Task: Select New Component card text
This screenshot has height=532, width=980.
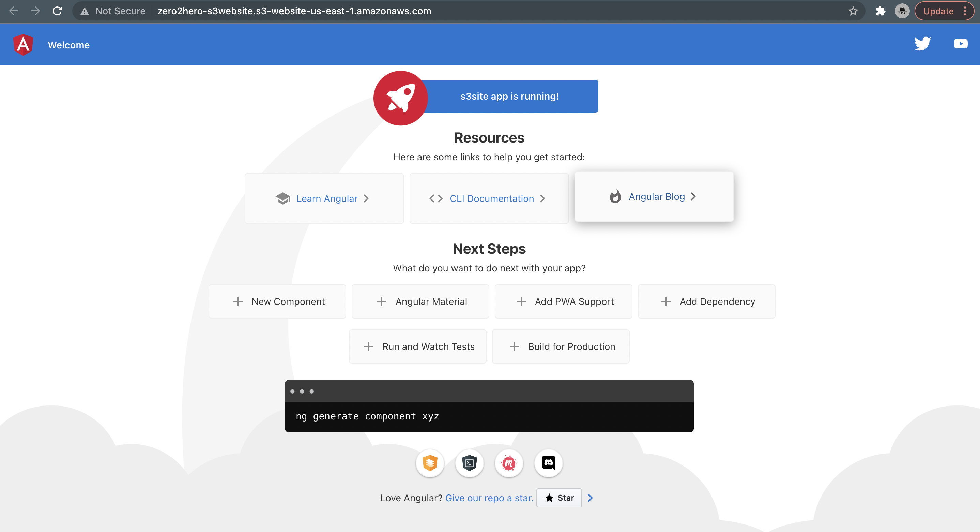Action: point(288,301)
